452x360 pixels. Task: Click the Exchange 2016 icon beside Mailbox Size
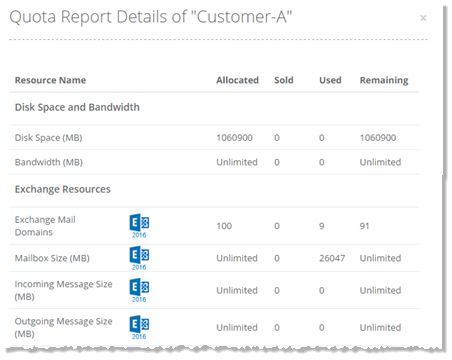pyautogui.click(x=139, y=258)
